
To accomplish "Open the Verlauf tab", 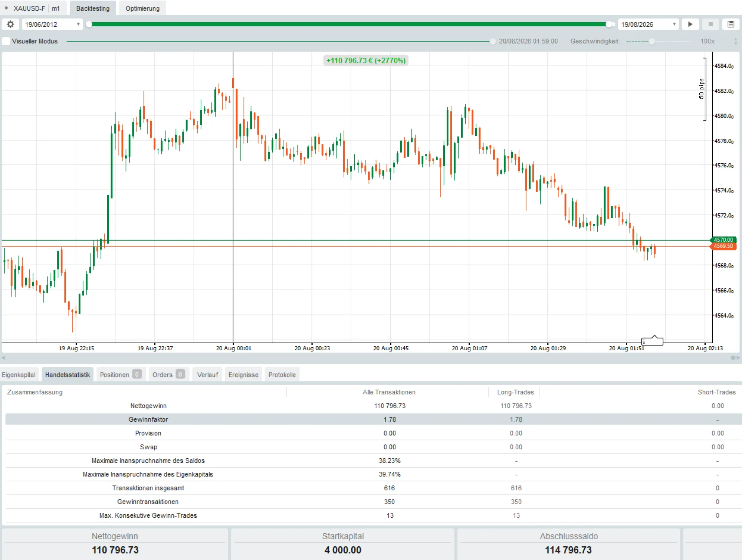I will pos(207,374).
